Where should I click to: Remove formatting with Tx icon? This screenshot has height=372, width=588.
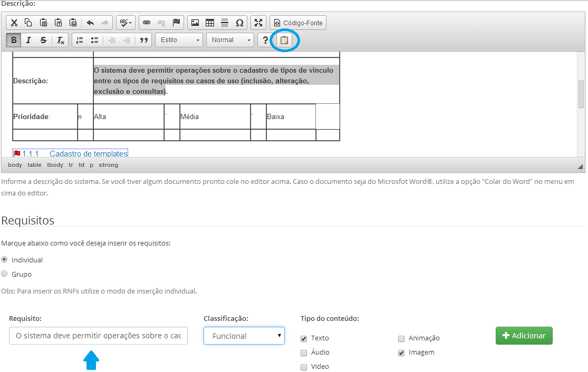coord(60,40)
